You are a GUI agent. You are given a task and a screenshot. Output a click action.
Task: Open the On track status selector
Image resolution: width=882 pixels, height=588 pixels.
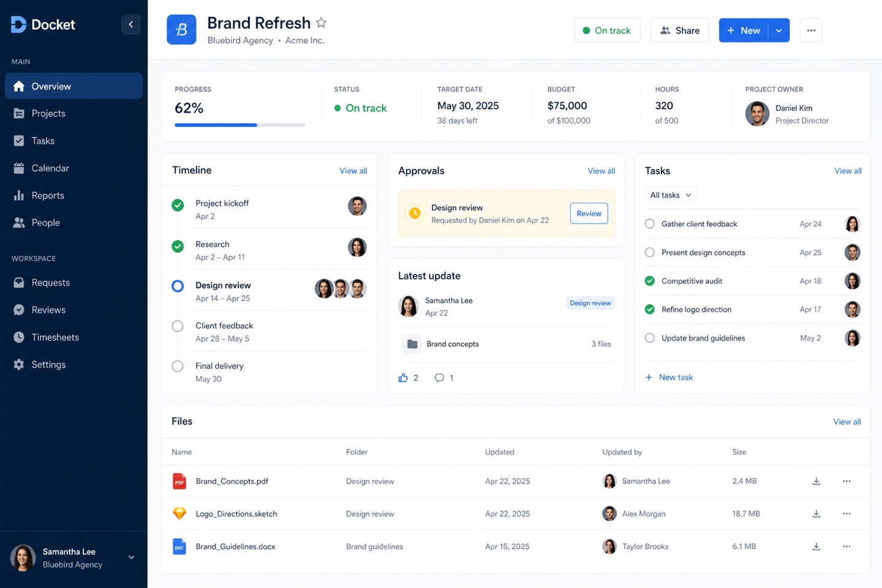click(x=607, y=31)
